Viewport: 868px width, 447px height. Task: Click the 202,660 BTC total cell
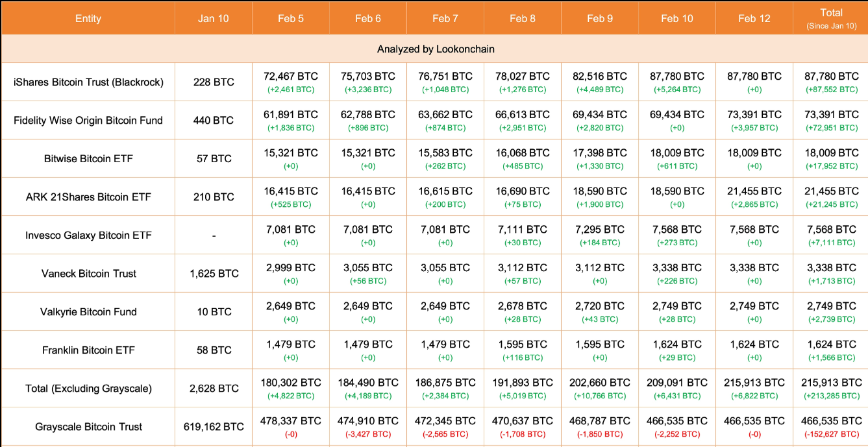[x=601, y=383]
